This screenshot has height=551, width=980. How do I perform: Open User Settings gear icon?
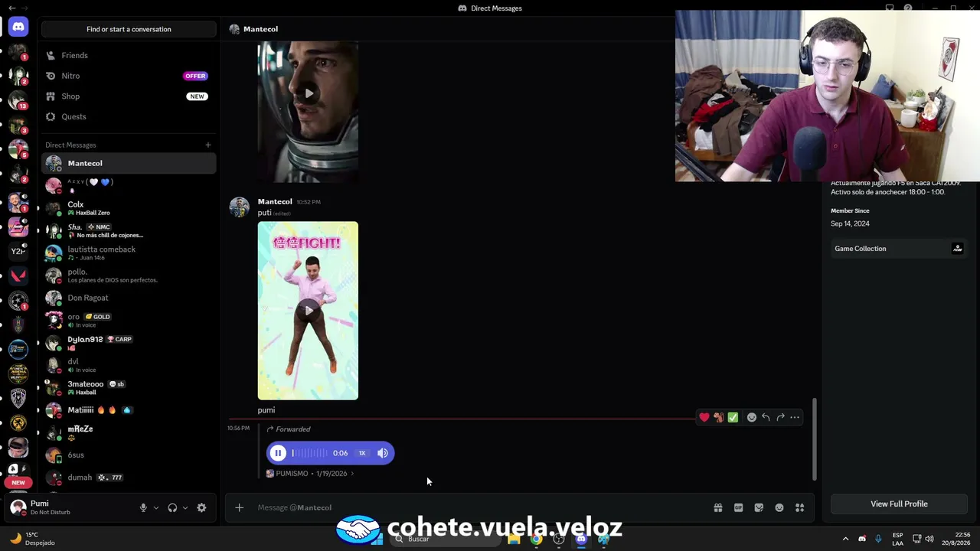[x=201, y=507]
